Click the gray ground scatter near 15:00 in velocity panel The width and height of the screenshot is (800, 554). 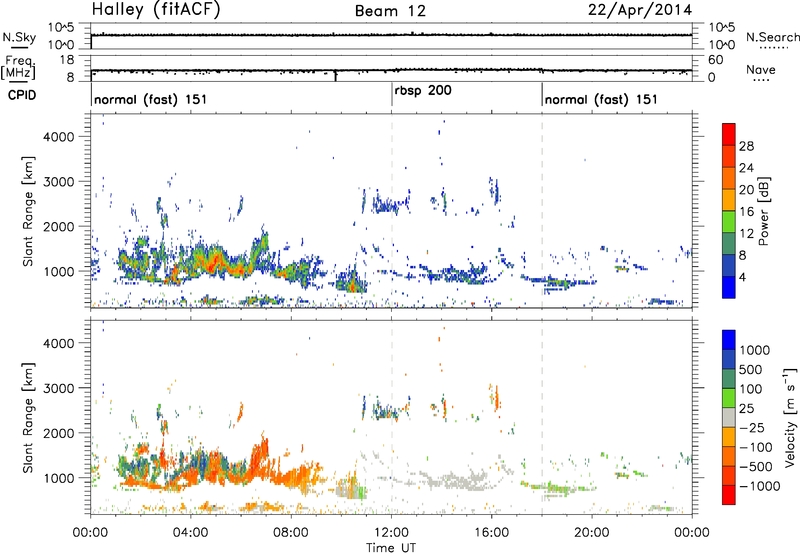pyautogui.click(x=457, y=481)
